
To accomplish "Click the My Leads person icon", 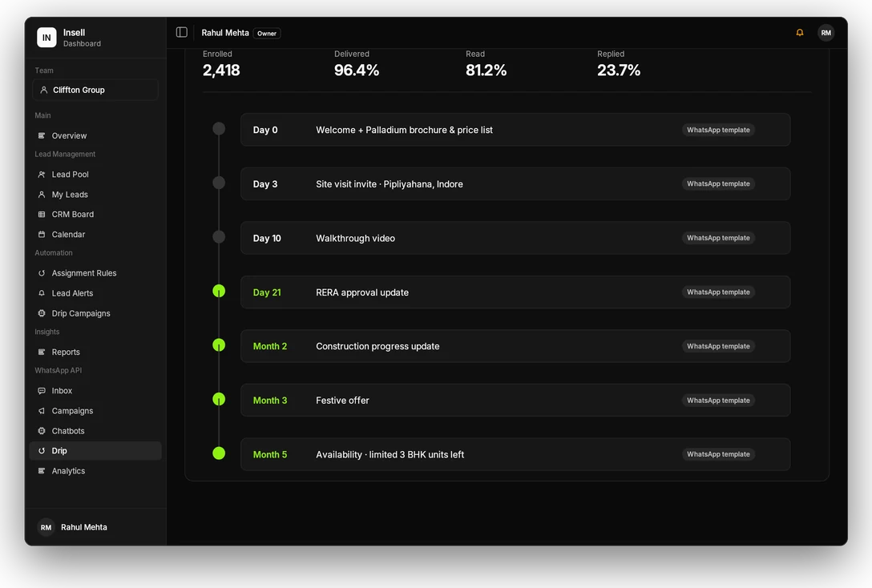I will (x=42, y=195).
